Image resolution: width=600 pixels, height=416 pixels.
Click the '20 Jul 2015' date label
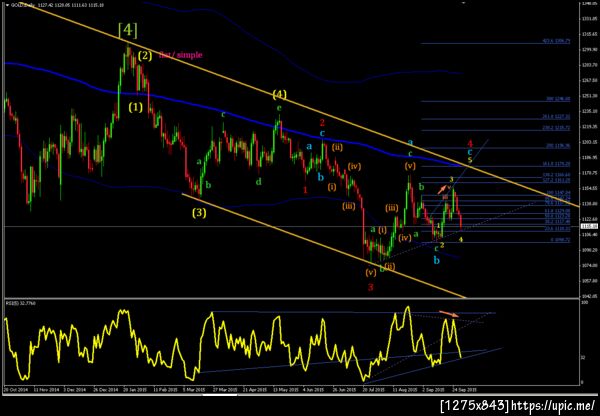375,389
